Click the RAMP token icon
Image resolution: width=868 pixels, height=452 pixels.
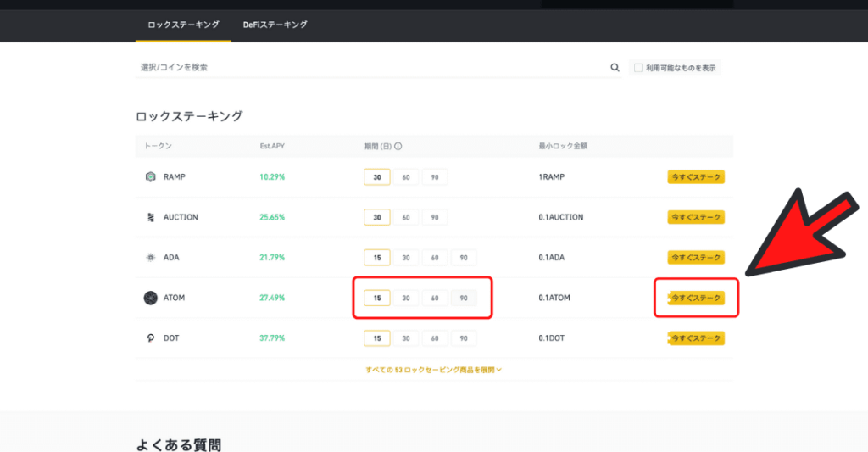tap(151, 176)
